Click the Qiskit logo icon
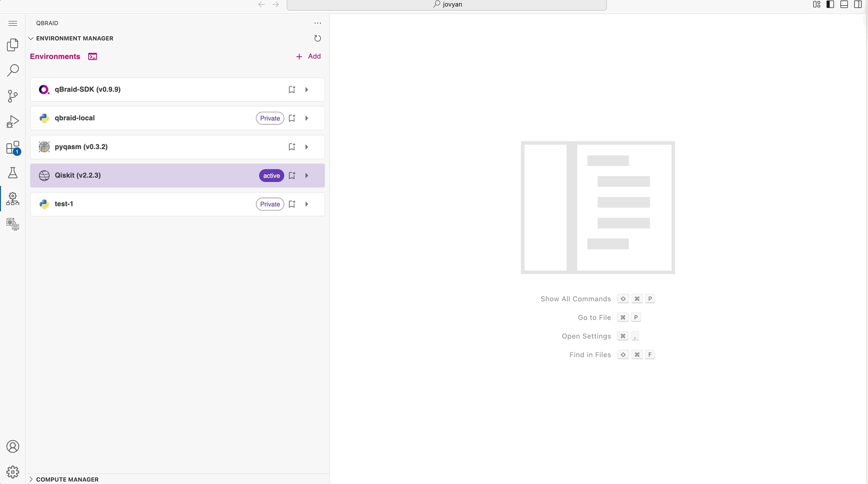This screenshot has height=484, width=868. coord(44,176)
